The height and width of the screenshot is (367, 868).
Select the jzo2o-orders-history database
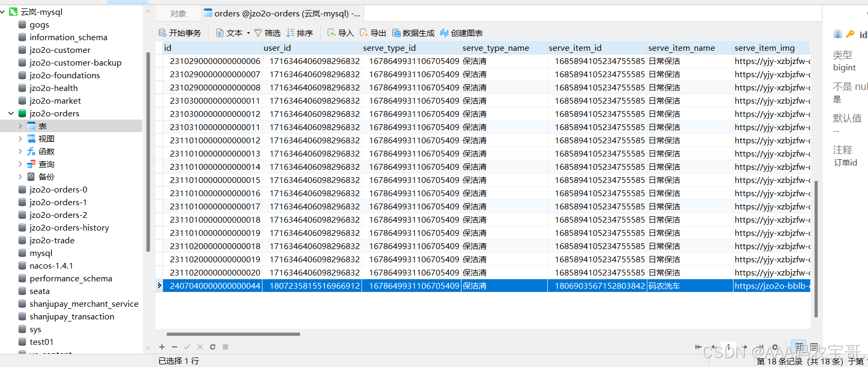point(64,227)
